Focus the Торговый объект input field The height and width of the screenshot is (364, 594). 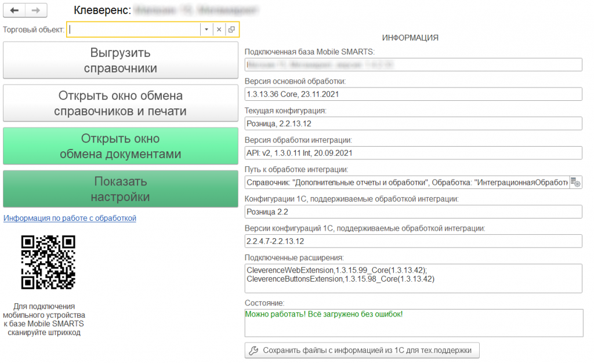point(134,30)
